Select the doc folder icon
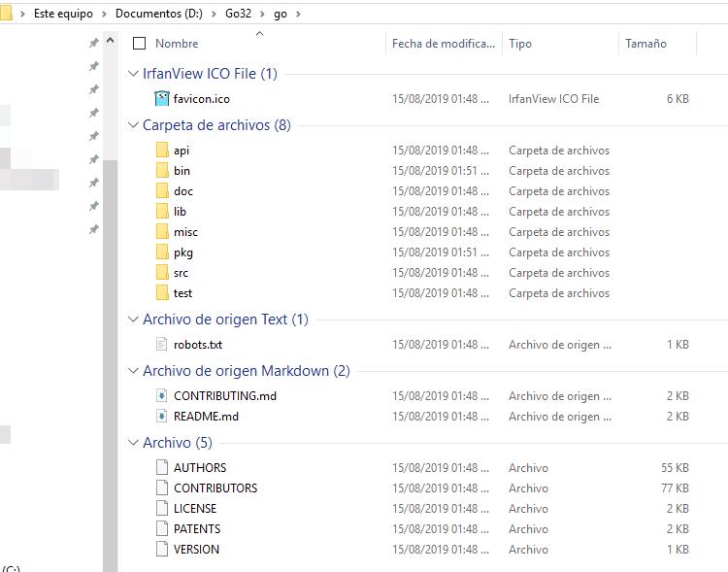This screenshot has width=728, height=572. [162, 191]
